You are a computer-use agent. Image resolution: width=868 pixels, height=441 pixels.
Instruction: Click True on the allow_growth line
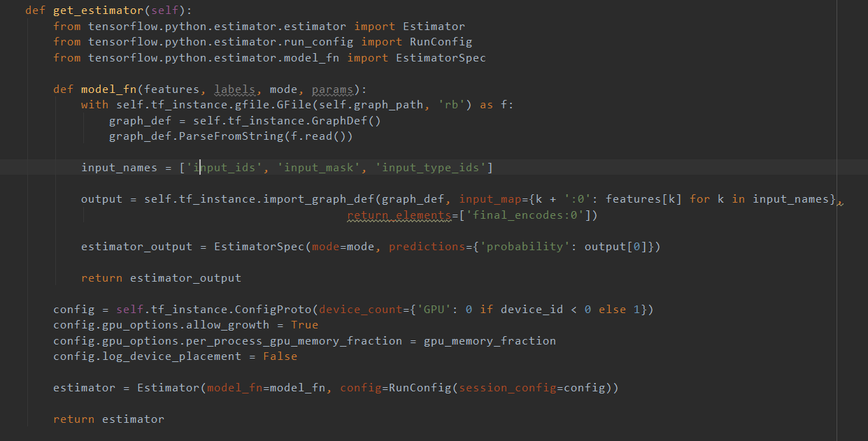coord(304,324)
